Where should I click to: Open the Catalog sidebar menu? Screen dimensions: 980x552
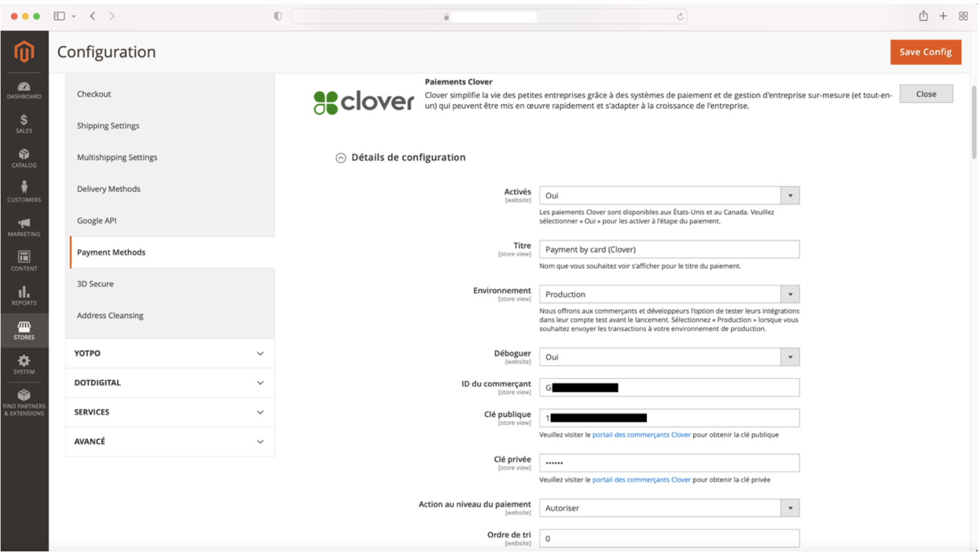coord(24,158)
